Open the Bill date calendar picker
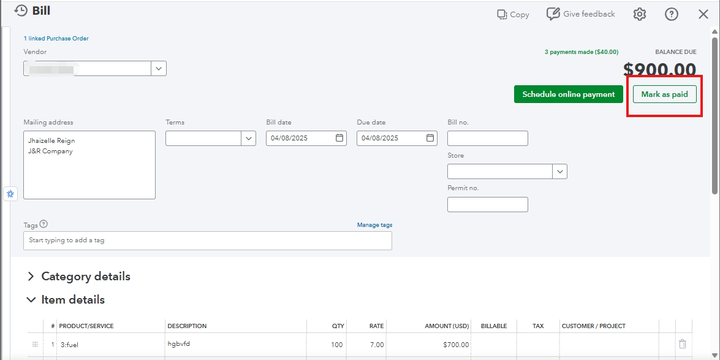 339,138
